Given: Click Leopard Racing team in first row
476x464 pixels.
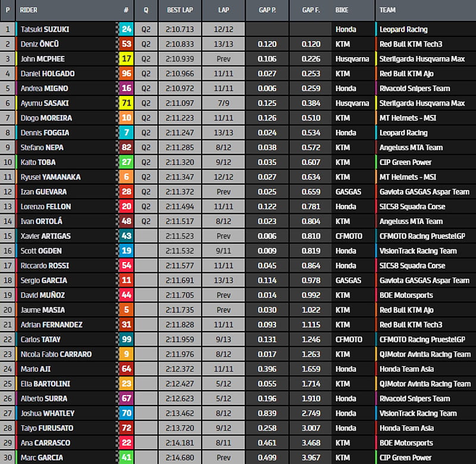Looking at the screenshot, I should pyautogui.click(x=403, y=29).
